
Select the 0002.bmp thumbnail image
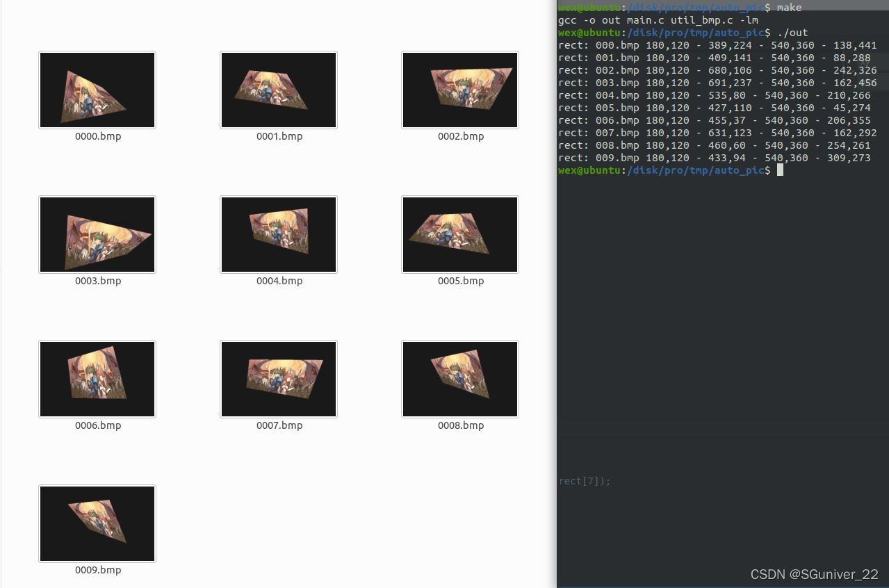(460, 90)
